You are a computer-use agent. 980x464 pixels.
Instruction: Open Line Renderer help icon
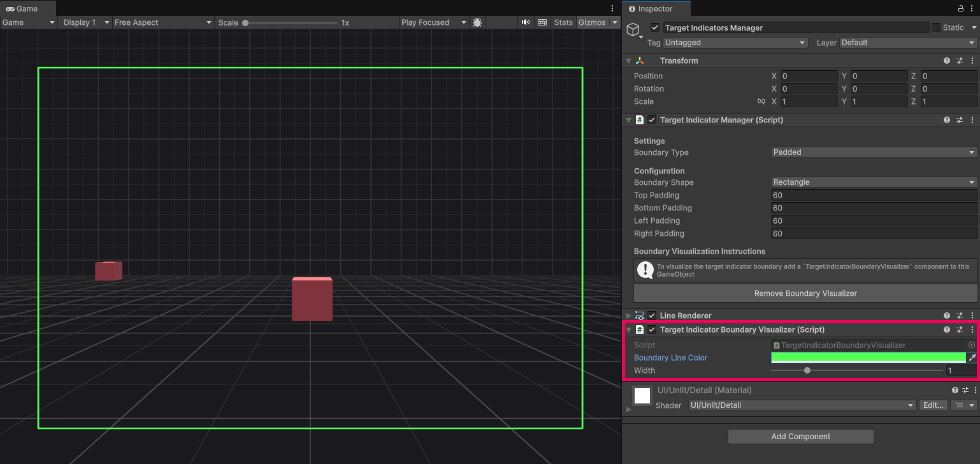click(x=947, y=315)
